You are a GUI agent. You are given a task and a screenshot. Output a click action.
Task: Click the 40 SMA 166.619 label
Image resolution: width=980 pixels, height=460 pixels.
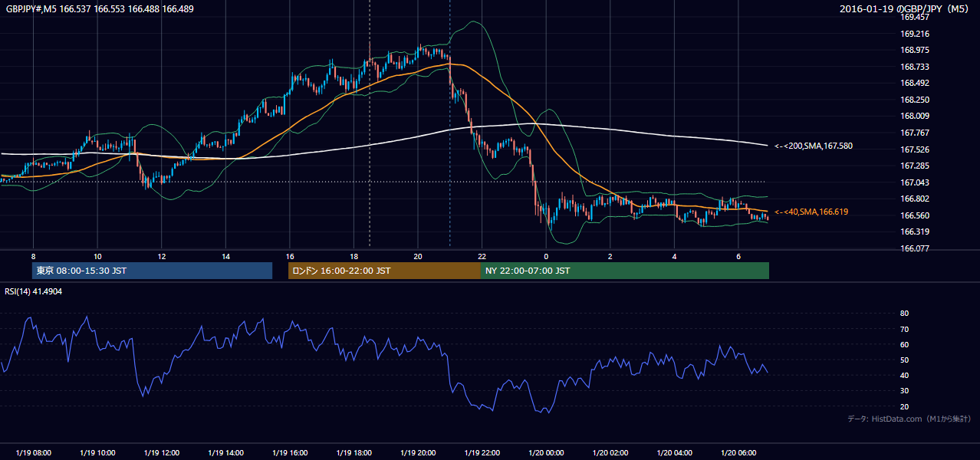811,212
